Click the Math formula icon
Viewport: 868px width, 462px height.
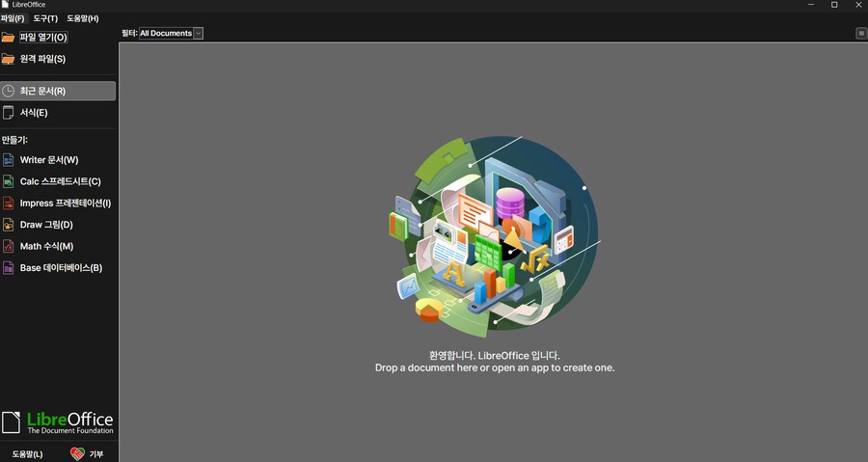pos(9,246)
